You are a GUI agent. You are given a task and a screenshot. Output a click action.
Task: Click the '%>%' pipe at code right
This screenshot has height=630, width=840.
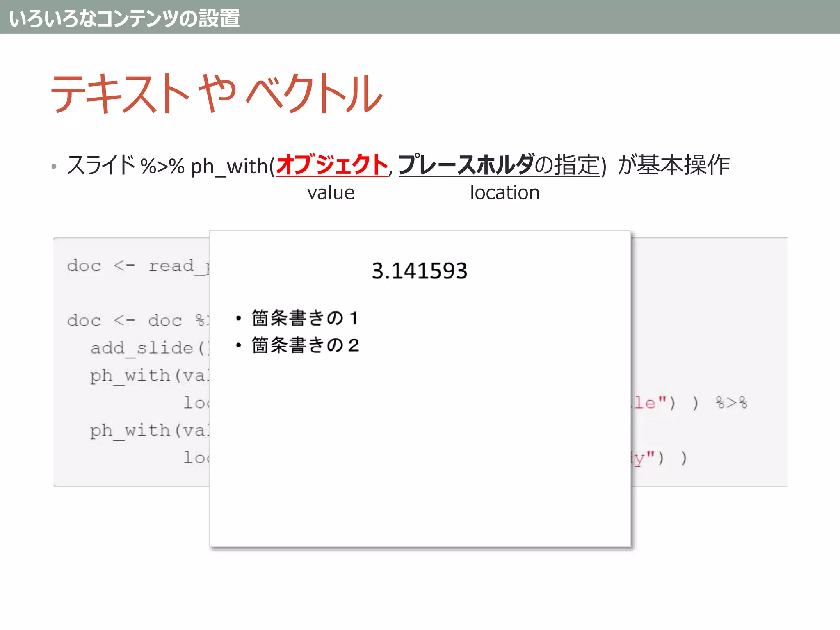pyautogui.click(x=731, y=403)
